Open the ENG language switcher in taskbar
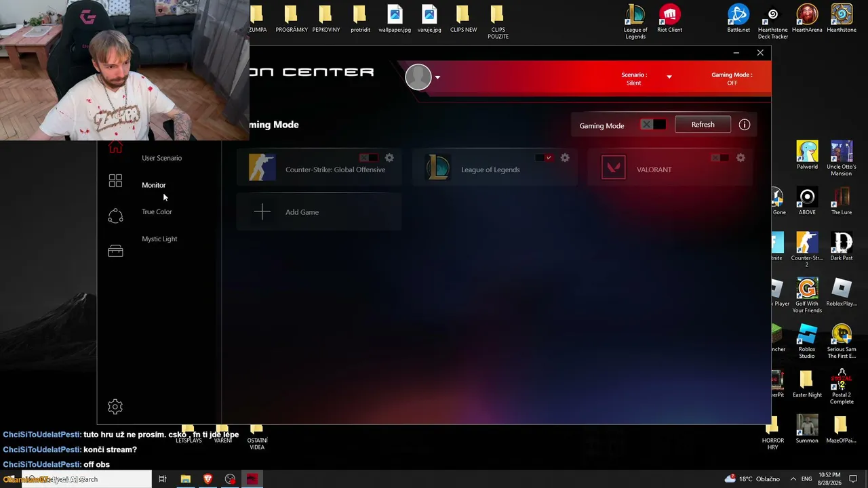This screenshot has width=868, height=488. (807, 479)
